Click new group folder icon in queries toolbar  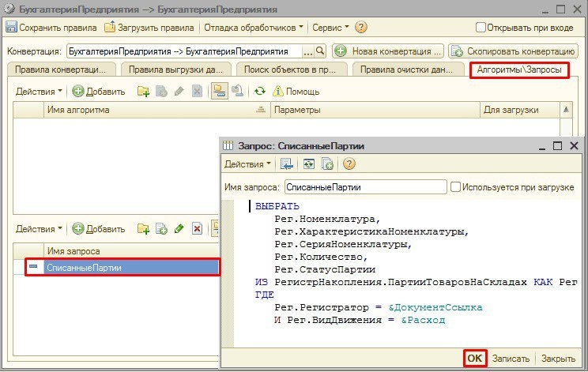pos(143,229)
